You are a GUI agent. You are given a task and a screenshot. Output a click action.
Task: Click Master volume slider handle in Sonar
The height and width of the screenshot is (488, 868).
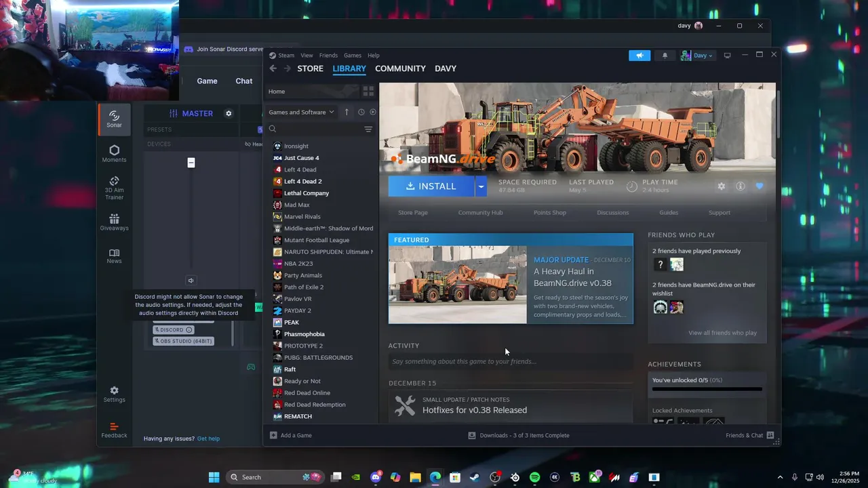191,163
